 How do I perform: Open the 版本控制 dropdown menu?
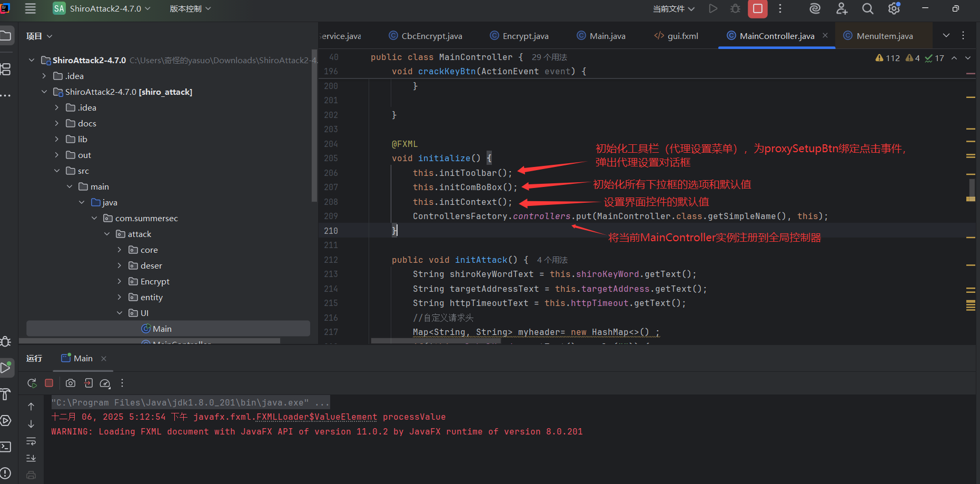click(x=190, y=8)
